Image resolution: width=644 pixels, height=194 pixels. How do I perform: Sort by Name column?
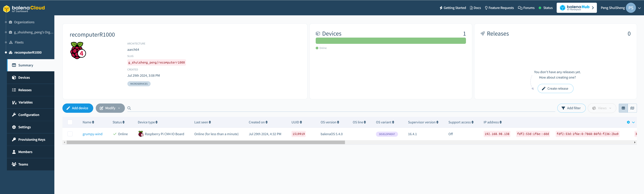point(88,122)
